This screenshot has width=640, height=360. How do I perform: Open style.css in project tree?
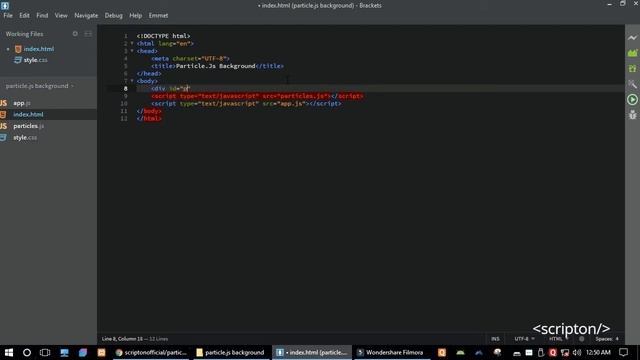point(25,138)
